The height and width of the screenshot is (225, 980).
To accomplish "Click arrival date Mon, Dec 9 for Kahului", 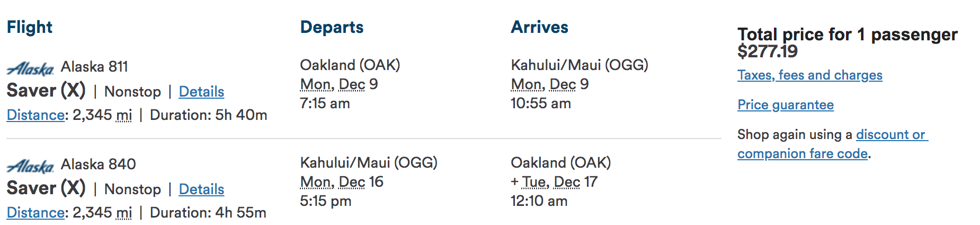I will pyautogui.click(x=550, y=84).
